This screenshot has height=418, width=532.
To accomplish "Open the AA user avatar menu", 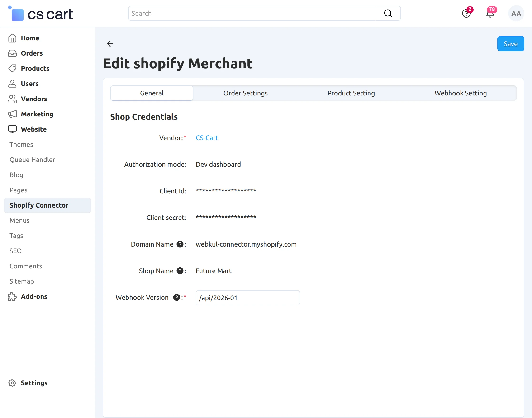I will pyautogui.click(x=516, y=14).
